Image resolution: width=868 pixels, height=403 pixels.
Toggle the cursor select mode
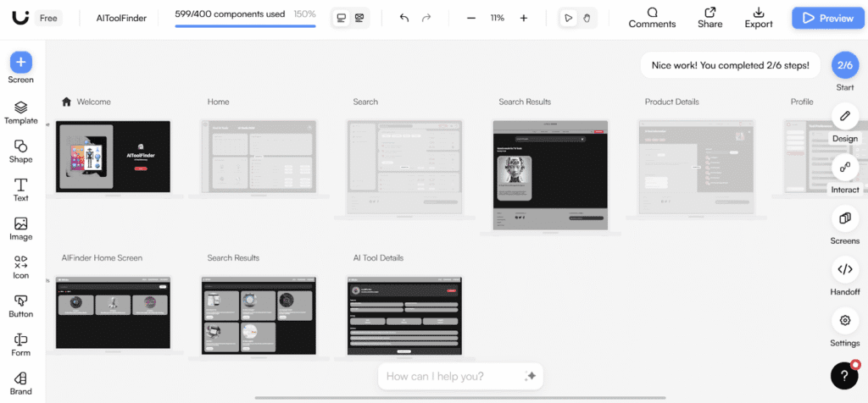(x=569, y=18)
